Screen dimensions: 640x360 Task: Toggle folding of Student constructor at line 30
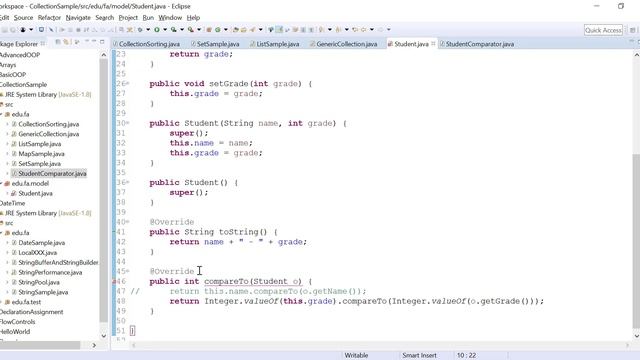127,123
